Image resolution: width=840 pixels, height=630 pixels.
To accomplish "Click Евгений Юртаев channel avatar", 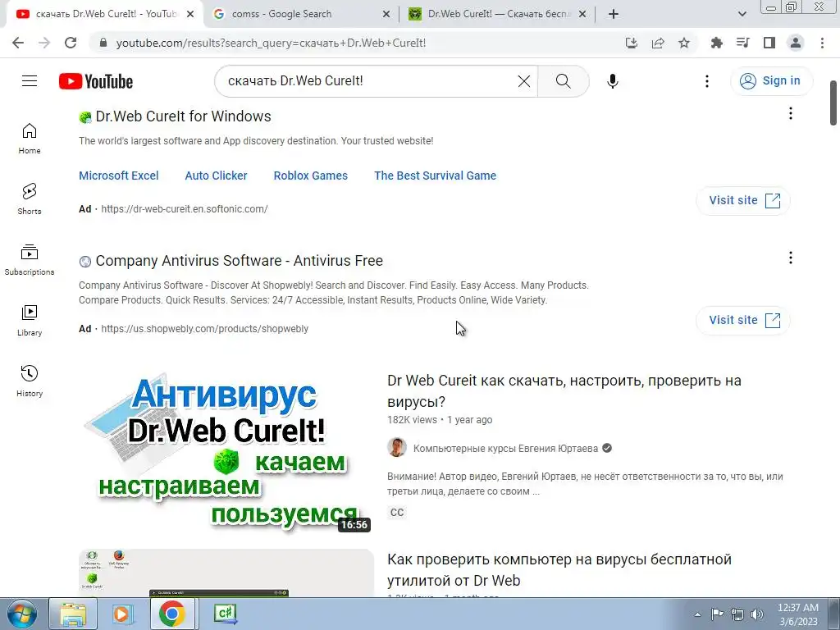I will [397, 447].
